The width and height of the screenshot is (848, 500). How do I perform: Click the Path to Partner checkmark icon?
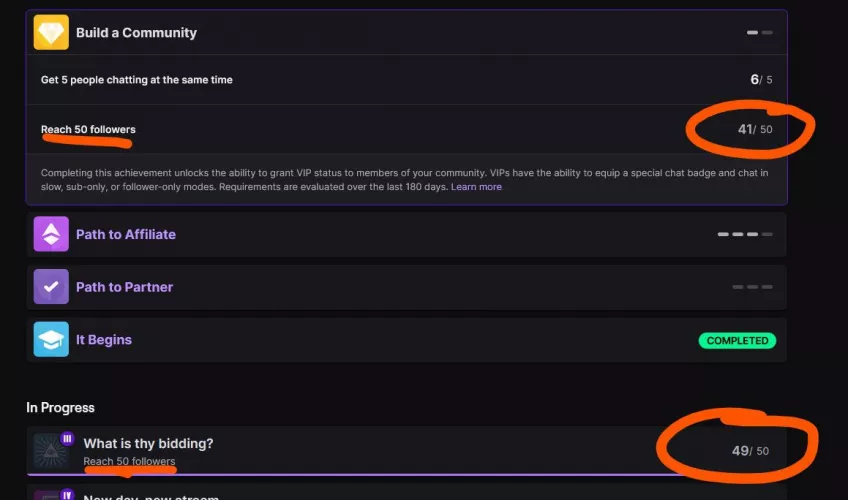[51, 287]
